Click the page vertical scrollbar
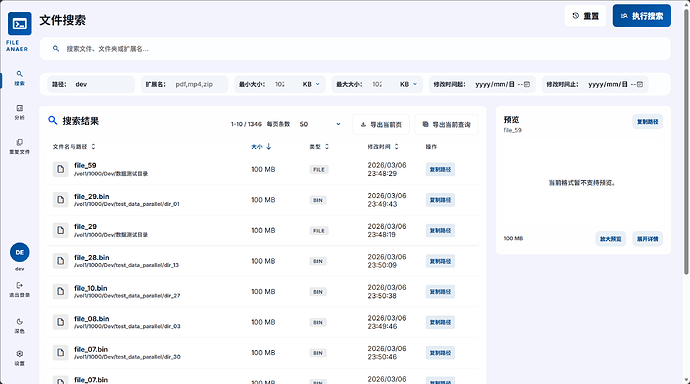The image size is (690, 384). 686,141
